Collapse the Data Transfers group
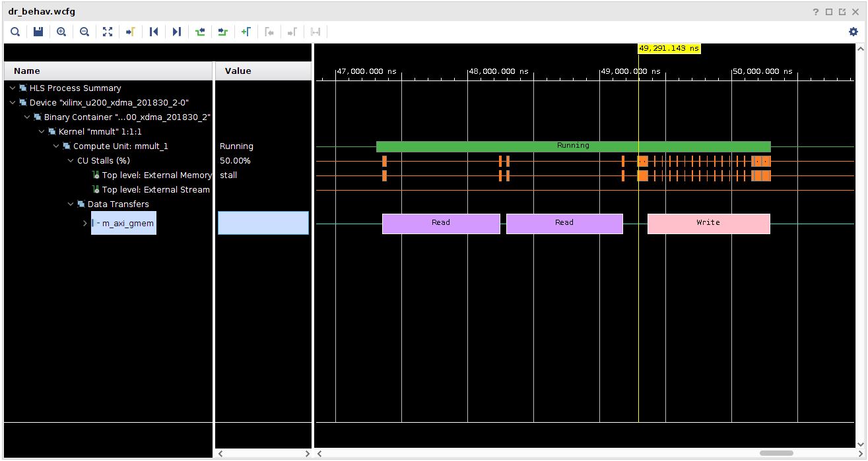The image size is (868, 461). point(71,204)
